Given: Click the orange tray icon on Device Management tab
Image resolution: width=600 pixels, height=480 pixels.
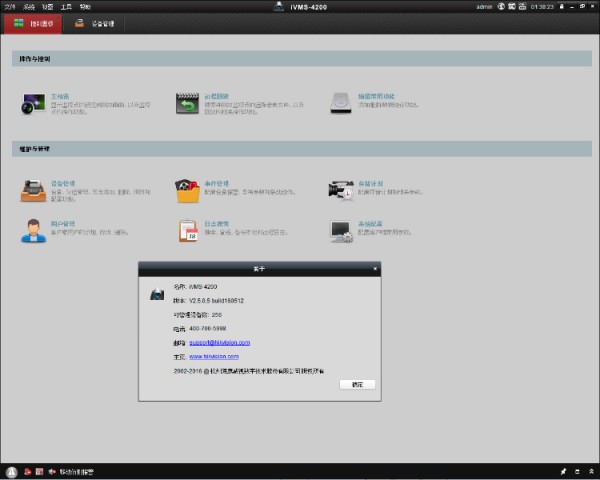Looking at the screenshot, I should [80, 23].
